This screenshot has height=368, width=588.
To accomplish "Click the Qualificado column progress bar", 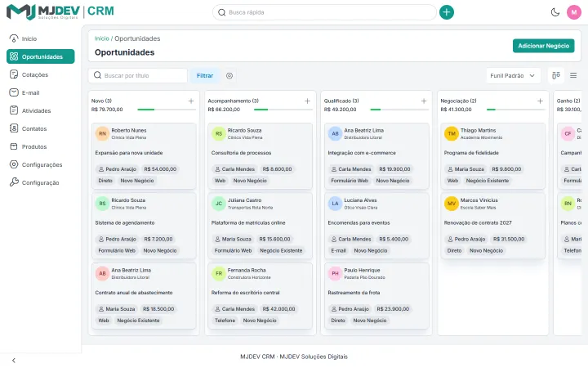I will pyautogui.click(x=399, y=110).
